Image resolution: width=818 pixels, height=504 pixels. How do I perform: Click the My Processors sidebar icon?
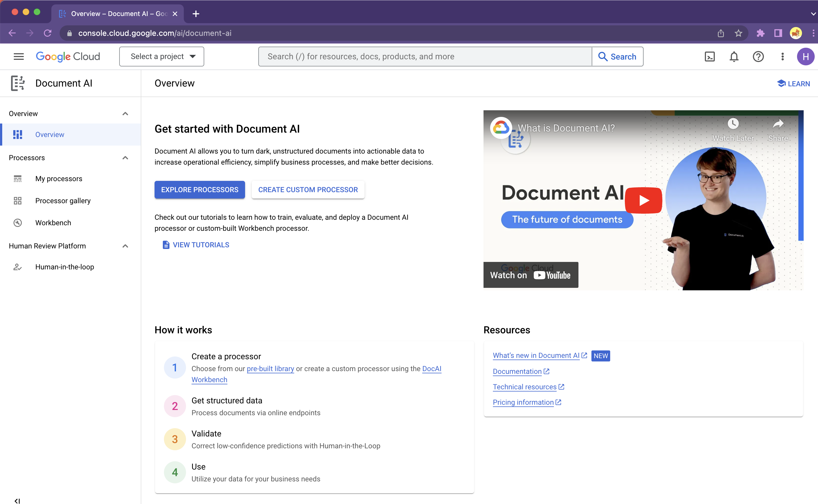pyautogui.click(x=18, y=178)
